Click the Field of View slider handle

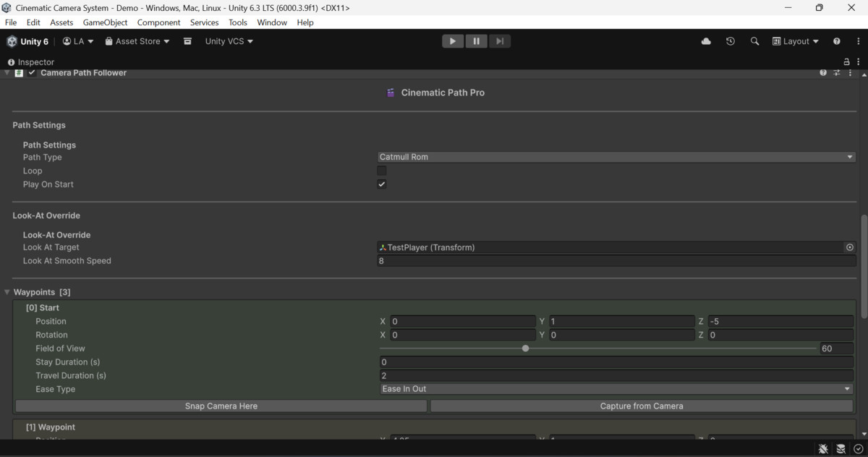526,349
